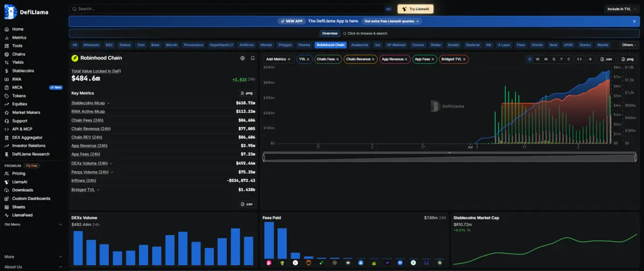Open Downloads in sidebar

pos(19,190)
